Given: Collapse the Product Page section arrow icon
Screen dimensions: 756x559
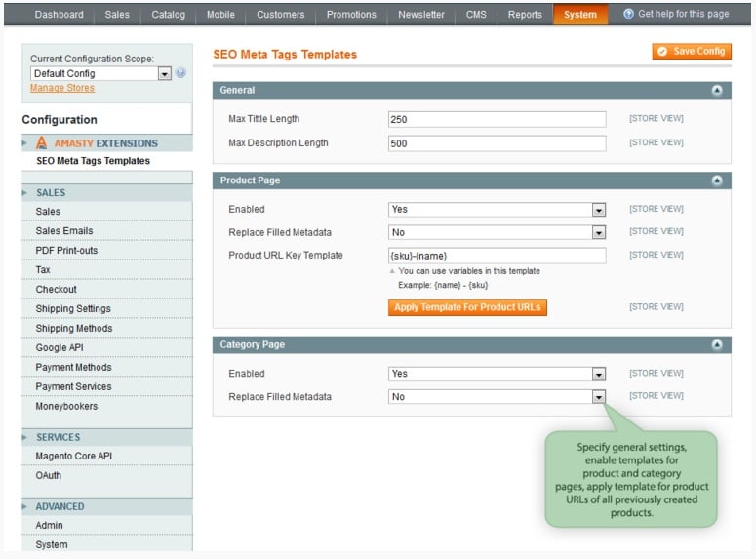Looking at the screenshot, I should 717,180.
